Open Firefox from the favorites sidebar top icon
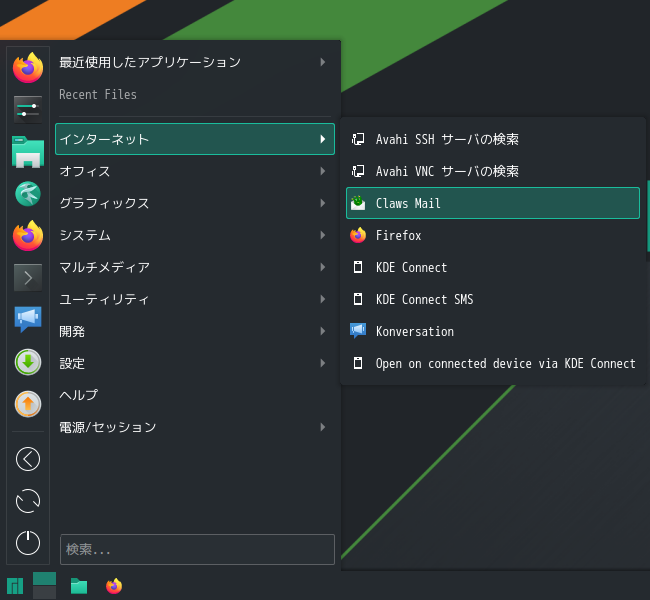The image size is (650, 600). 28,68
